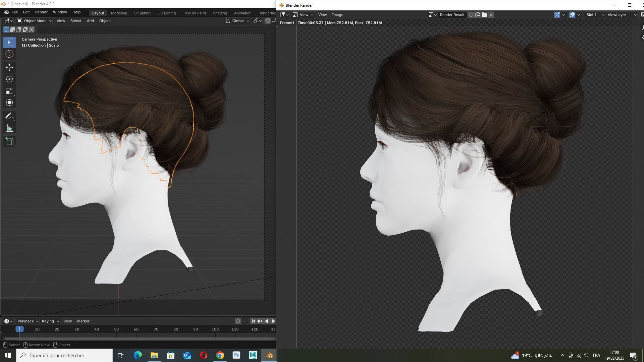Pick the Add Cube tool
644x362 pixels.
[9, 141]
